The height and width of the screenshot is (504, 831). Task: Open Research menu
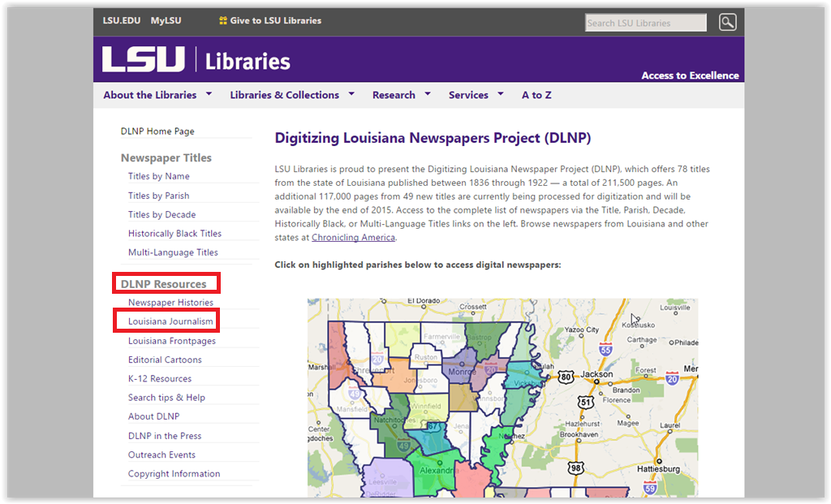(x=394, y=95)
